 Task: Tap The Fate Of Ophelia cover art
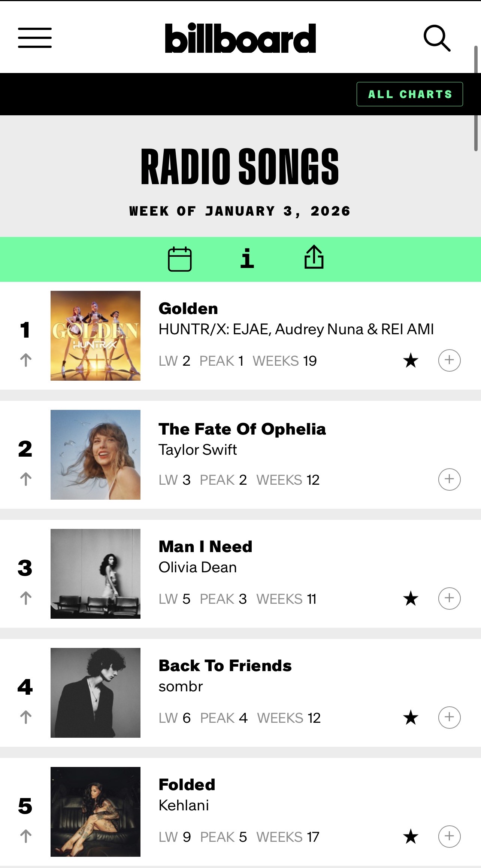pos(96,455)
